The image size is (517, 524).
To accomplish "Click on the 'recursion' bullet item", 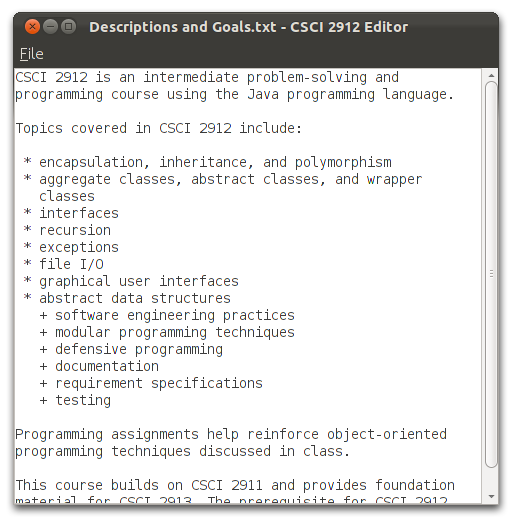I will [x=75, y=230].
